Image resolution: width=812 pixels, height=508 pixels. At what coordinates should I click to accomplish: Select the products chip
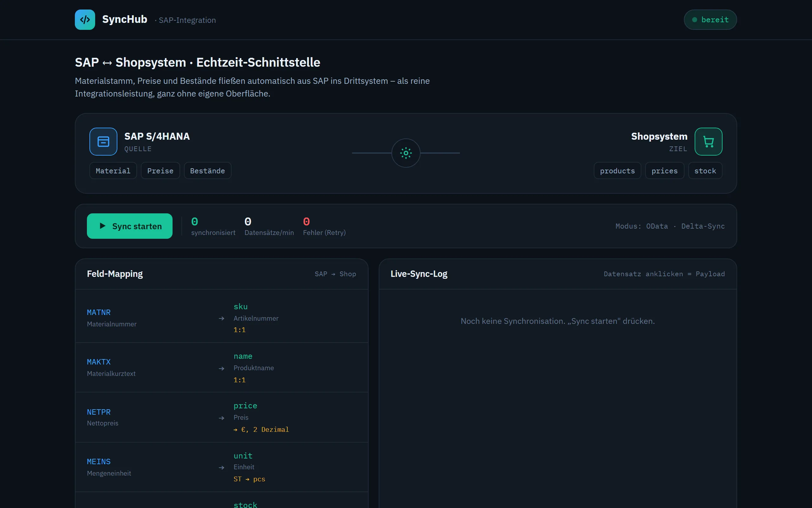tap(617, 171)
